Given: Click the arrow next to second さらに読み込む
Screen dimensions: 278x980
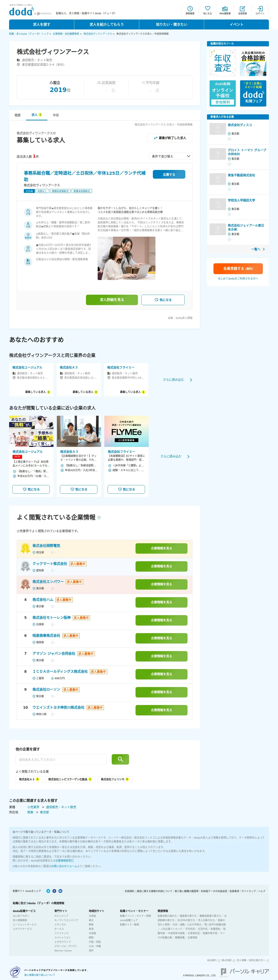Looking at the screenshot, I should click(188, 456).
